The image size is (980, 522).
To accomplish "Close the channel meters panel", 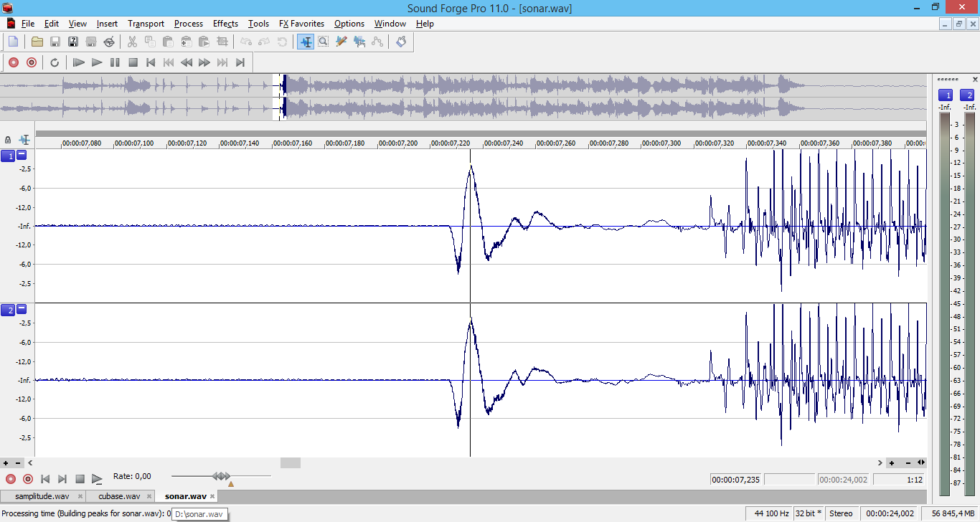I will coord(974,79).
